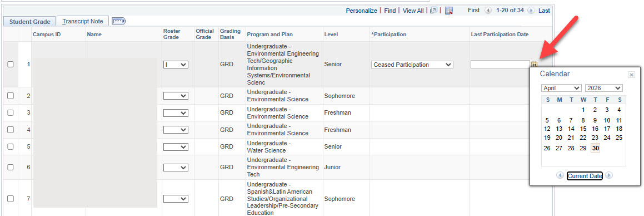Select April 1 in the calendar
The image size is (644, 216).
pos(583,110)
